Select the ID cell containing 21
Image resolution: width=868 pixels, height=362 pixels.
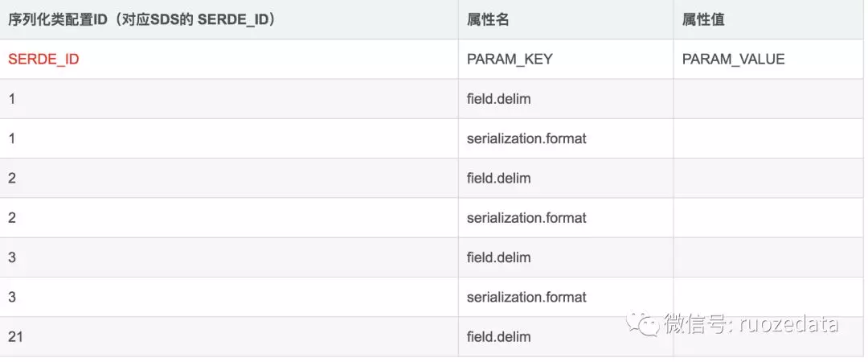tap(15, 336)
